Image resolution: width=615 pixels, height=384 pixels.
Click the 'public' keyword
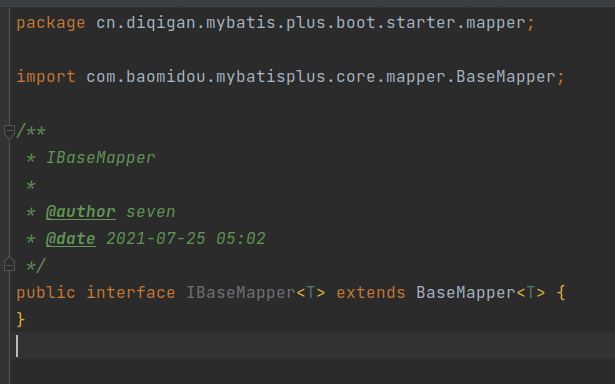pos(45,293)
